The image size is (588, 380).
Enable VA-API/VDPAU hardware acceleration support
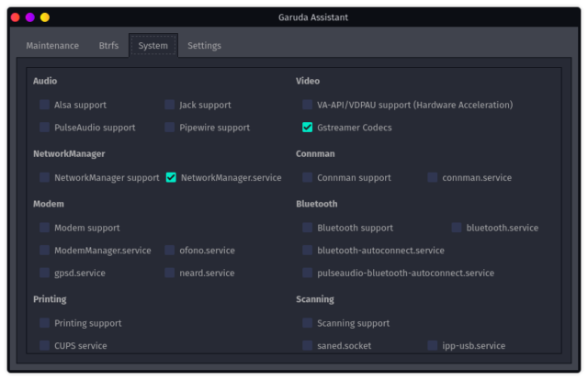click(x=308, y=105)
